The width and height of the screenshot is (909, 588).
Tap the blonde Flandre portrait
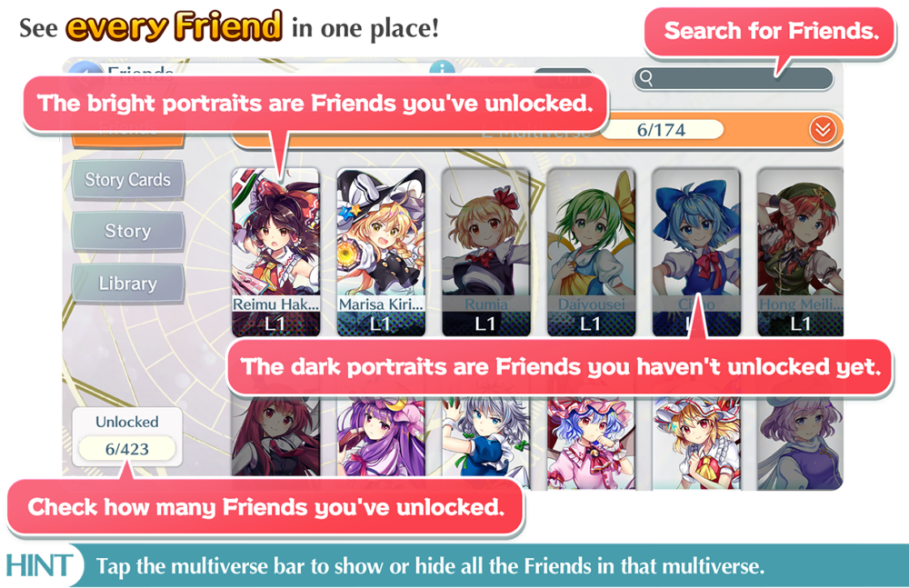(x=696, y=443)
